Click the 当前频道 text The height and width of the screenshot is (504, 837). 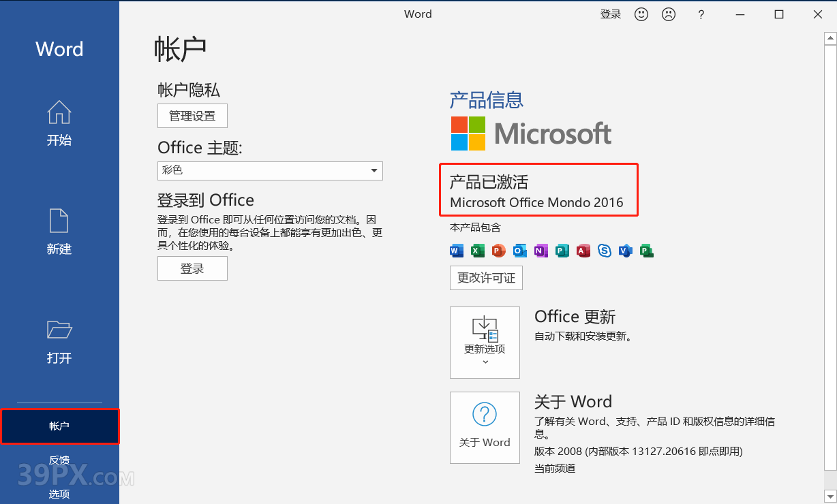[555, 469]
